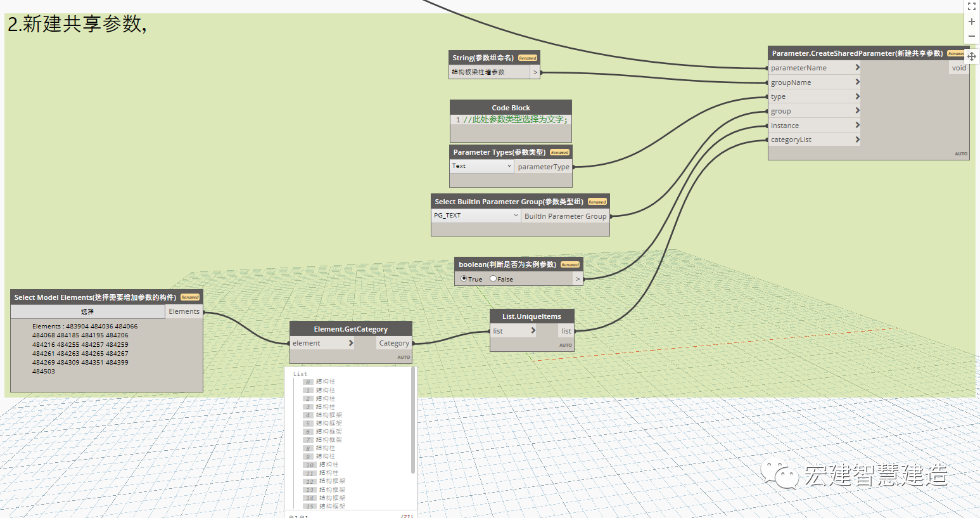The image size is (980, 518).
Task: Click the Code Block node title
Action: [x=511, y=108]
